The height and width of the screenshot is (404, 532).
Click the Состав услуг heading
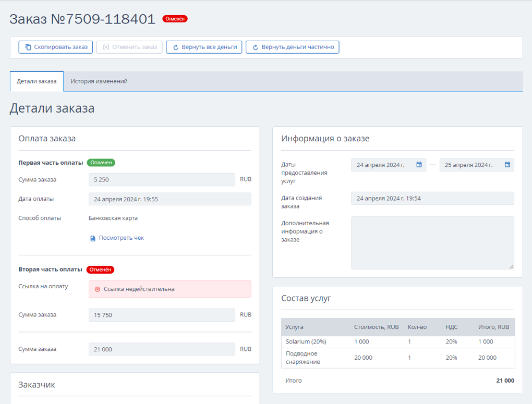[x=306, y=298]
